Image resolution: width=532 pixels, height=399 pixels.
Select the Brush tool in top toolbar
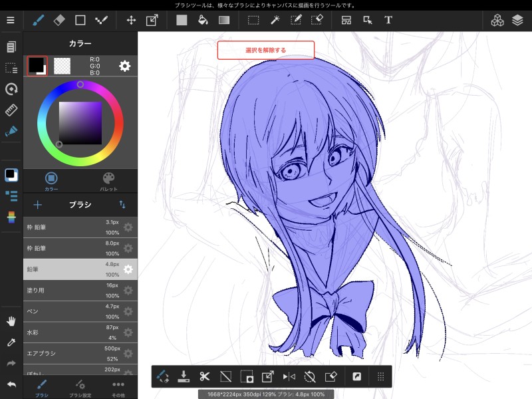39,20
